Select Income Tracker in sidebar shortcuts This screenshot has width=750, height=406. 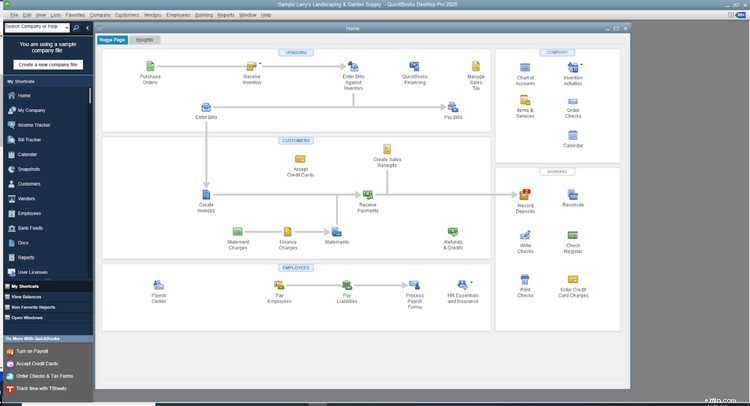pos(35,125)
